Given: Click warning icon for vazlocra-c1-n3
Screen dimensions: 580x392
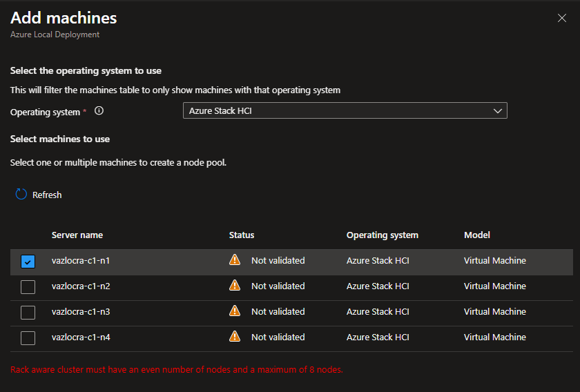Looking at the screenshot, I should coord(235,311).
